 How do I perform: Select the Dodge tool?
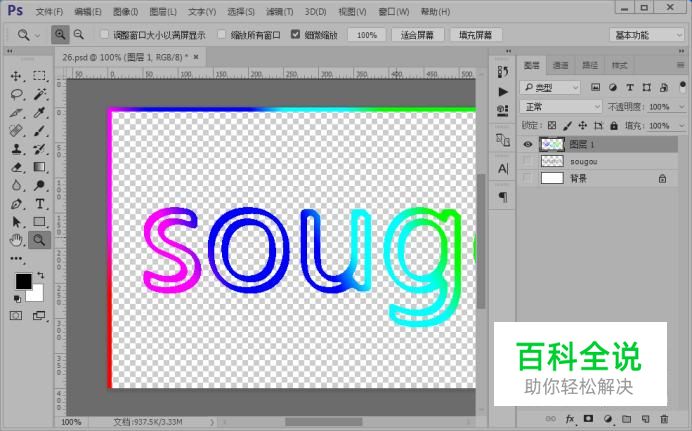tap(40, 185)
